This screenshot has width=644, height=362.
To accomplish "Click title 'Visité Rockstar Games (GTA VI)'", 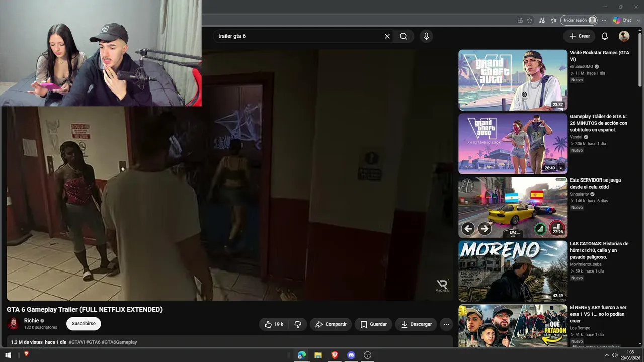I will click(599, 56).
